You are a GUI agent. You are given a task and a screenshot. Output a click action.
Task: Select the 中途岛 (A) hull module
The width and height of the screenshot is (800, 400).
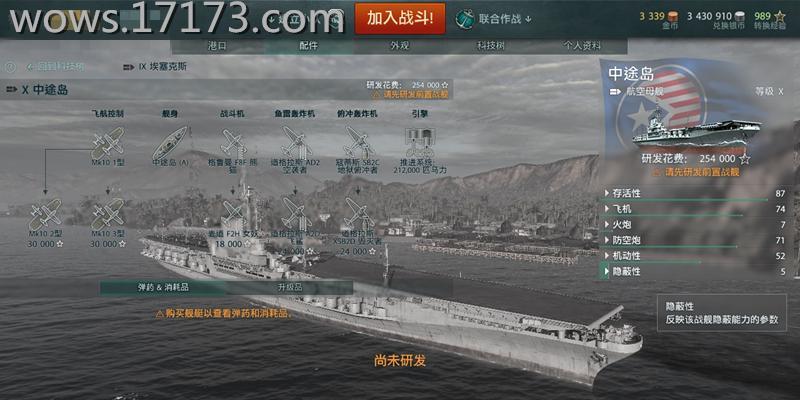pos(170,143)
